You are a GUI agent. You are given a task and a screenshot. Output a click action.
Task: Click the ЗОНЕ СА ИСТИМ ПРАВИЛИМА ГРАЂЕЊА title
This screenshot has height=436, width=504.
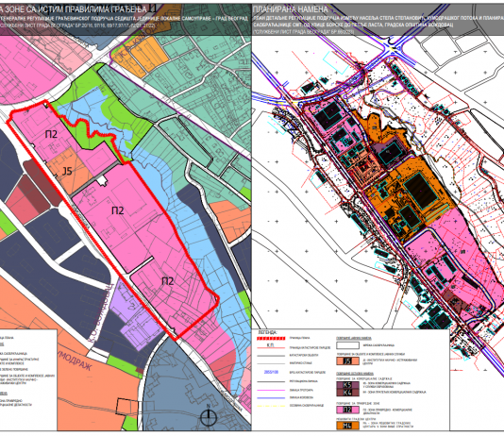pos(77,9)
